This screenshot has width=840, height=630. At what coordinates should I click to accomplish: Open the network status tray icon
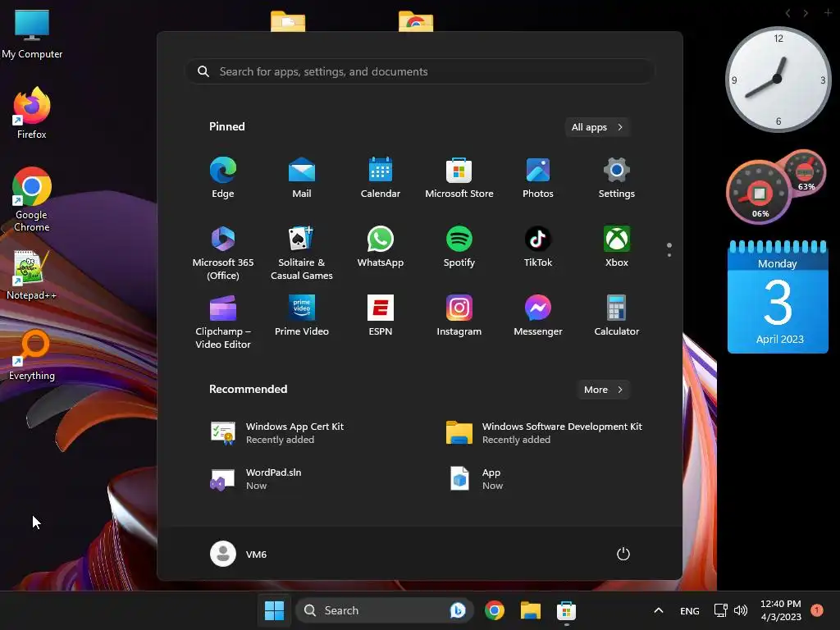point(720,610)
